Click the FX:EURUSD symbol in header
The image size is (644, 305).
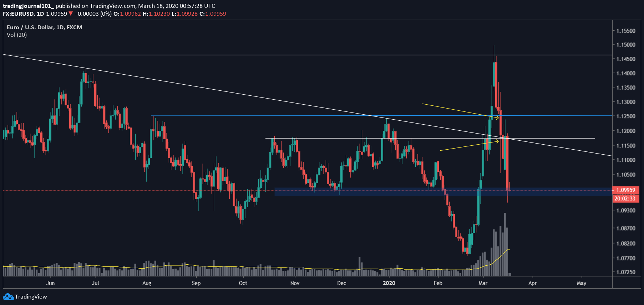tap(19, 14)
